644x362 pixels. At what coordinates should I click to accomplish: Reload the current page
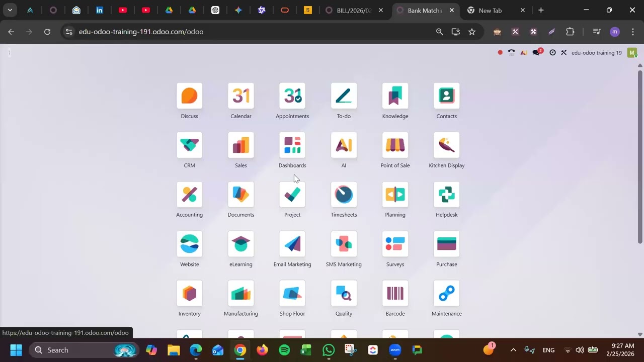click(x=47, y=32)
